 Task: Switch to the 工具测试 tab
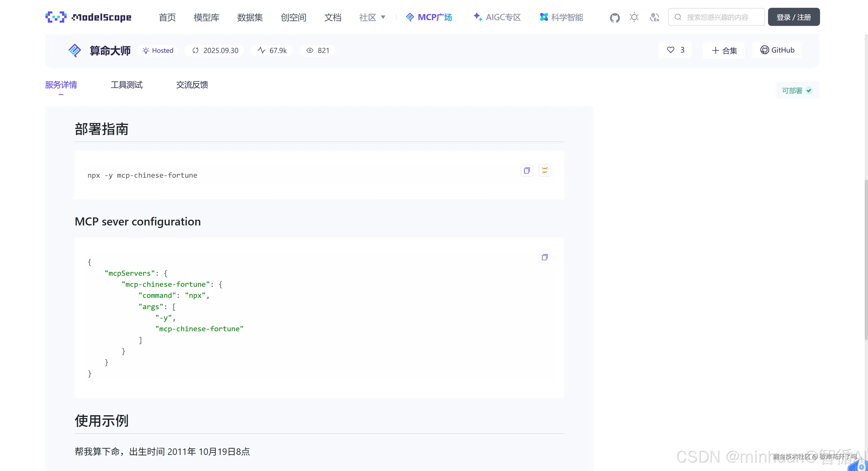126,85
